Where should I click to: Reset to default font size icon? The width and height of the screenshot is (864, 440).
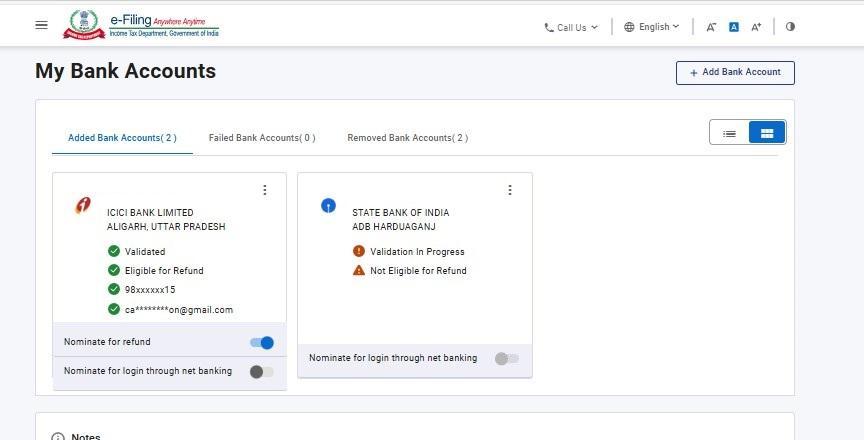(733, 27)
